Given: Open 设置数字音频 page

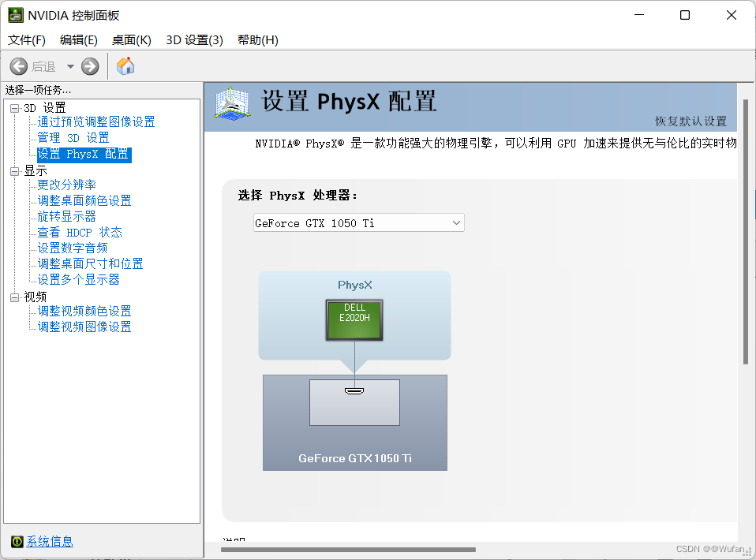Looking at the screenshot, I should [x=73, y=248].
